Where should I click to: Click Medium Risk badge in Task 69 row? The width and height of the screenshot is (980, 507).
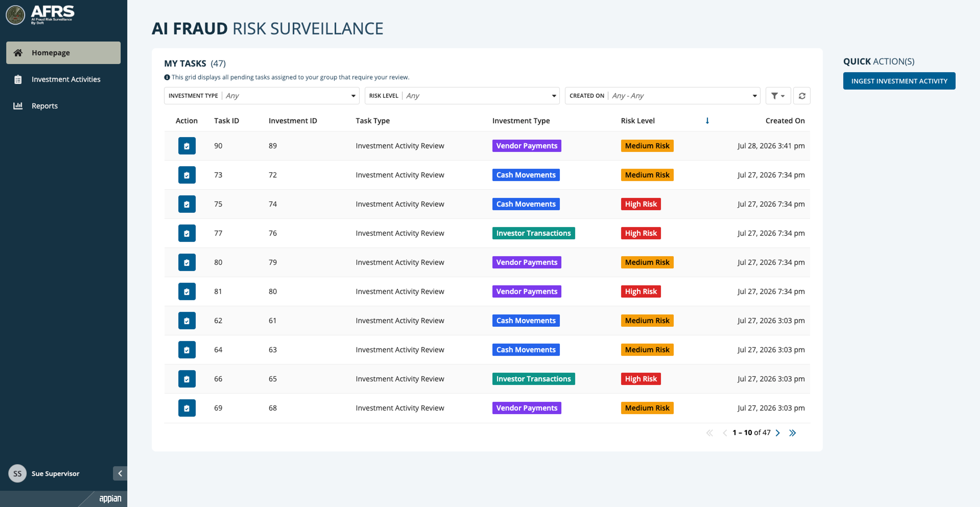pyautogui.click(x=647, y=408)
